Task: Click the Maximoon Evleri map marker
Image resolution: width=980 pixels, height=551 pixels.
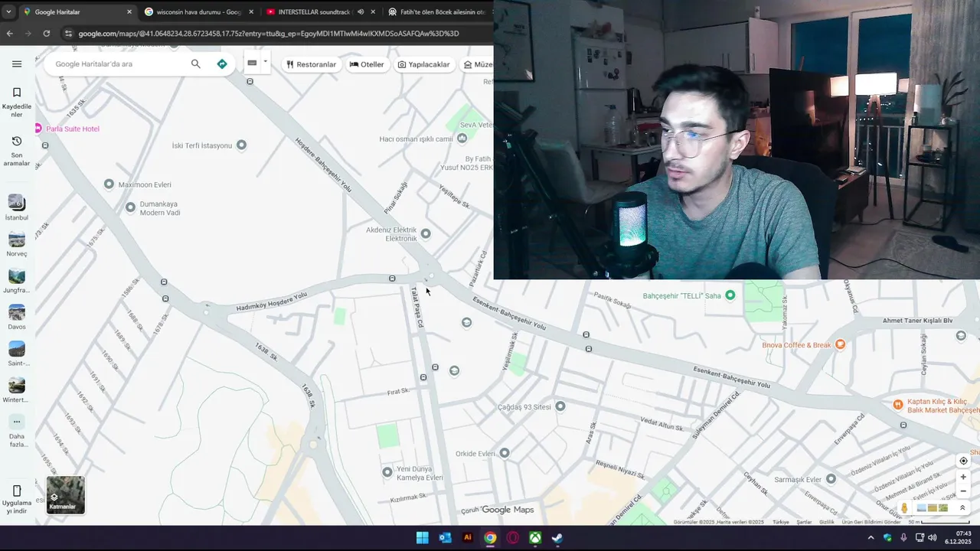Action: (x=109, y=184)
